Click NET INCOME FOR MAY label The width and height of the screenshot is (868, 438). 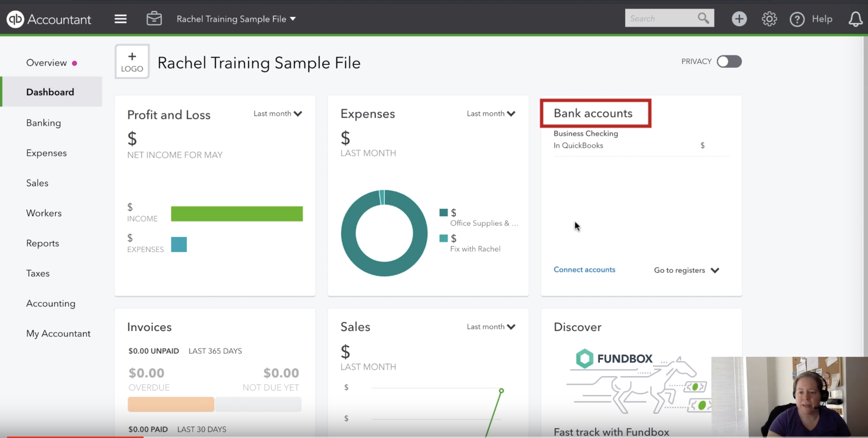tap(175, 155)
